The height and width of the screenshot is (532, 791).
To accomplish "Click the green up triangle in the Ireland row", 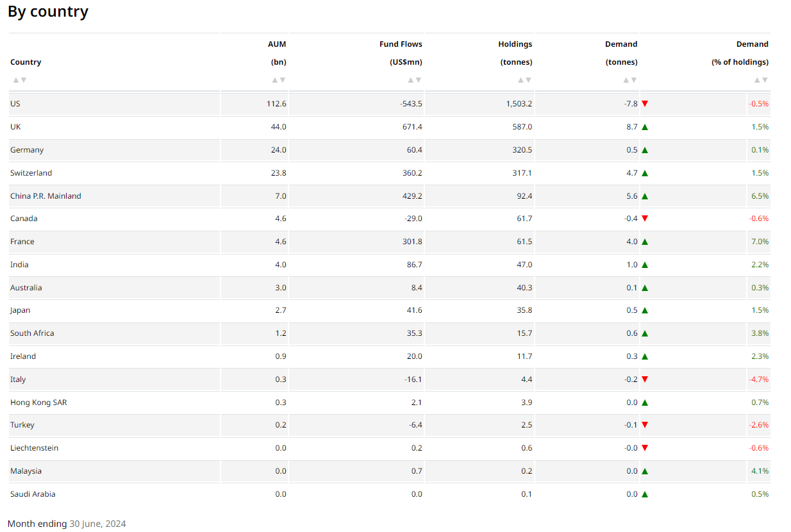I will tap(645, 356).
